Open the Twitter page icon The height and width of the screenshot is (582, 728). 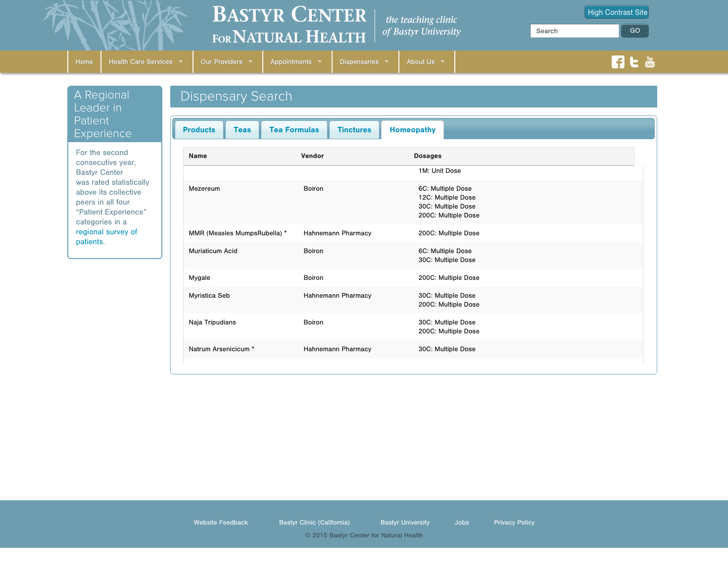pyautogui.click(x=634, y=62)
